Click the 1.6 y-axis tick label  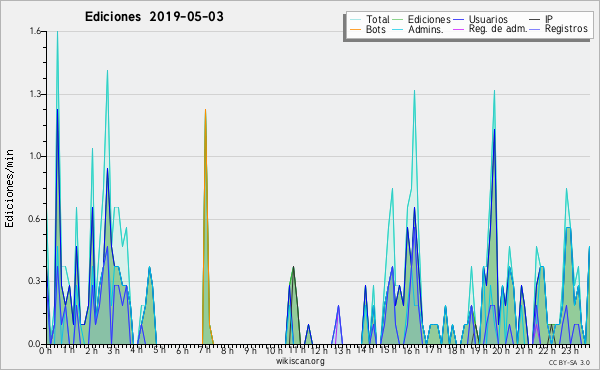pyautogui.click(x=35, y=31)
